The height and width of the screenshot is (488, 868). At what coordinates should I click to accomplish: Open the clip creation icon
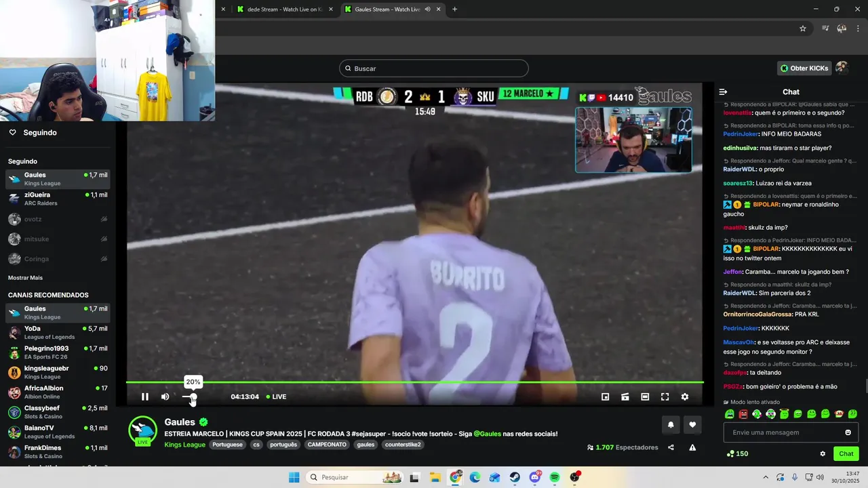pyautogui.click(x=625, y=396)
